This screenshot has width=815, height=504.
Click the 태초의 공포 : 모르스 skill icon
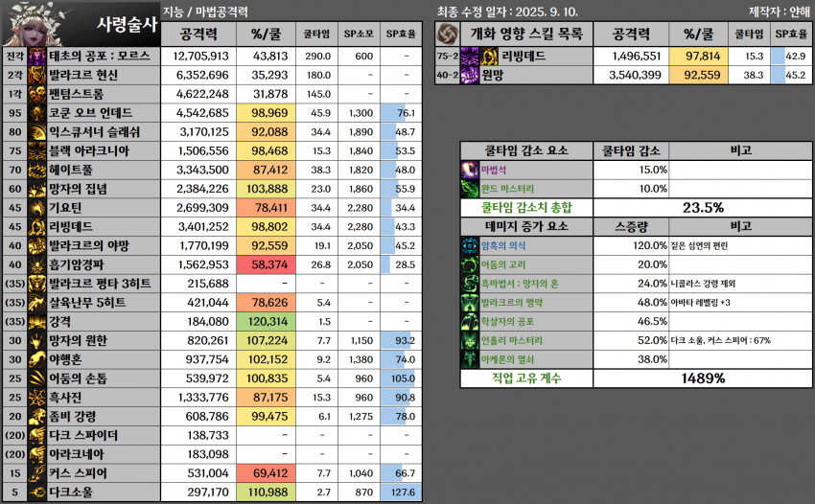37,57
